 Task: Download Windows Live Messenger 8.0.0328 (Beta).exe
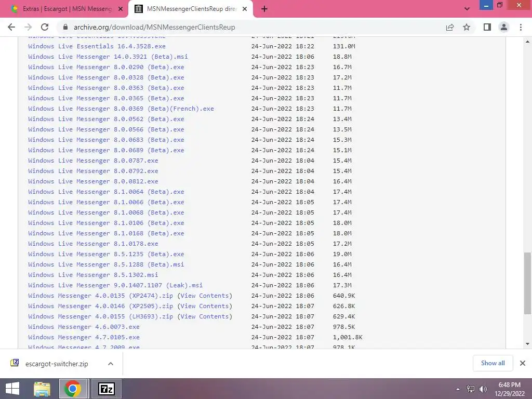106,77
